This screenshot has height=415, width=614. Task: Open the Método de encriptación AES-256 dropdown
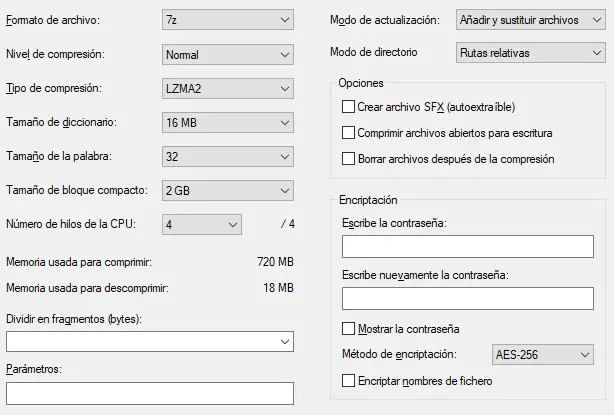point(543,354)
